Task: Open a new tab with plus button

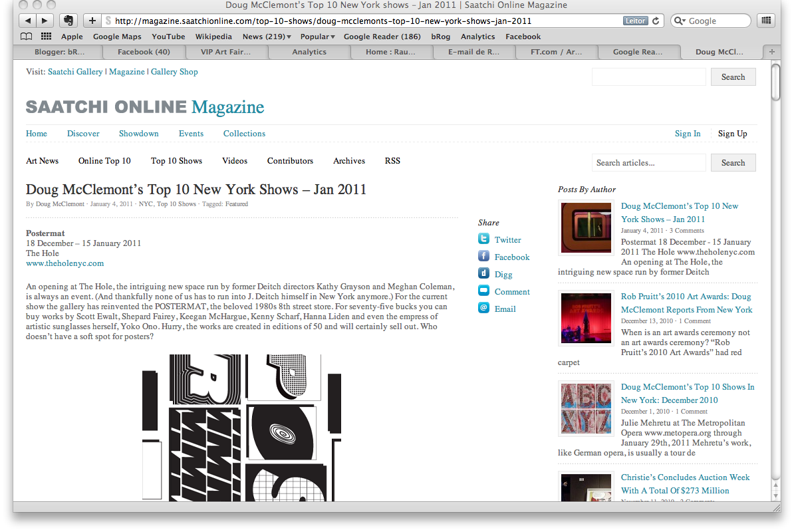Action: point(771,52)
